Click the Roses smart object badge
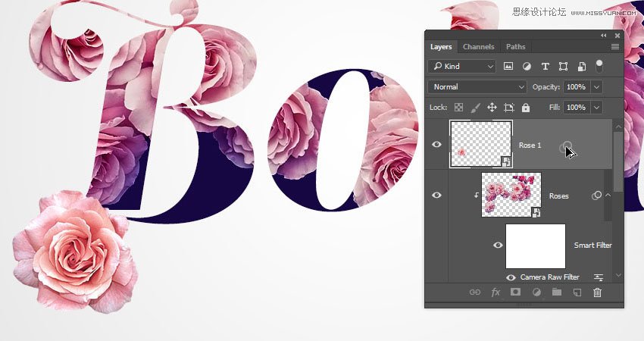This screenshot has width=644, height=341. click(536, 212)
